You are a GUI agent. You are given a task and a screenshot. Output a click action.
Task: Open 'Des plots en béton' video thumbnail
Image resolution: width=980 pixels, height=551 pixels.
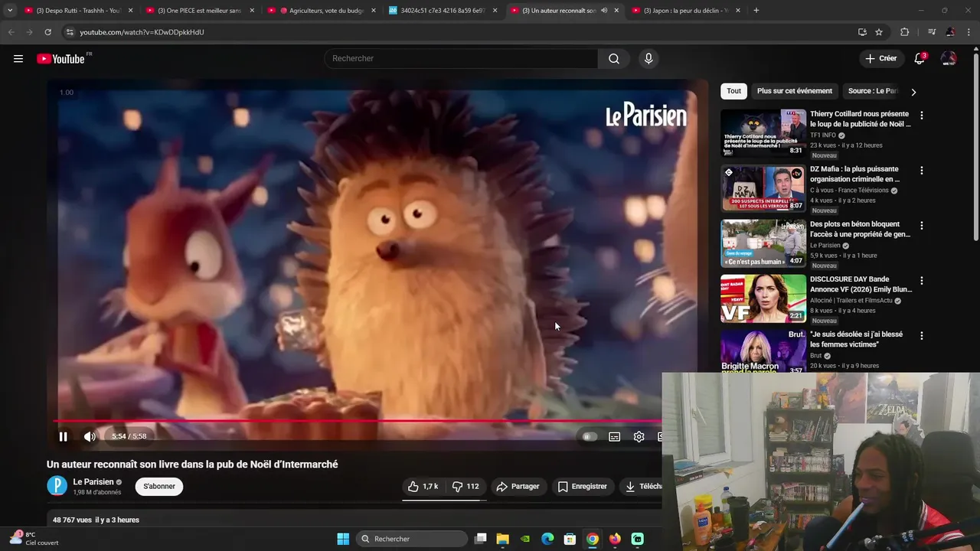tap(763, 243)
